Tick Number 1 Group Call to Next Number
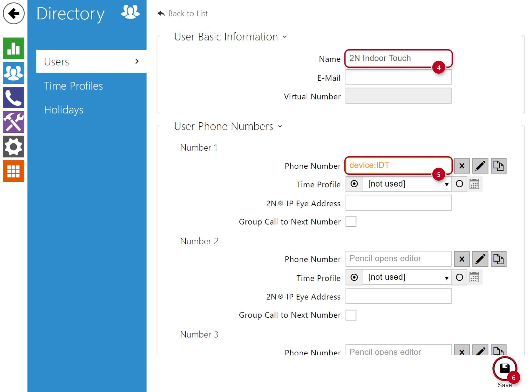This screenshot has height=392, width=532. click(x=351, y=222)
